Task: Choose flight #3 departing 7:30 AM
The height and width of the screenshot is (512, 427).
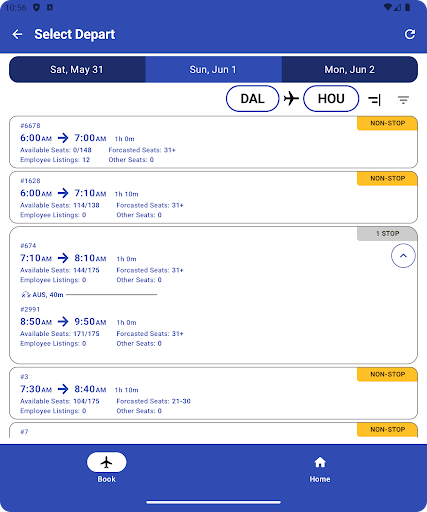Action: point(213,393)
